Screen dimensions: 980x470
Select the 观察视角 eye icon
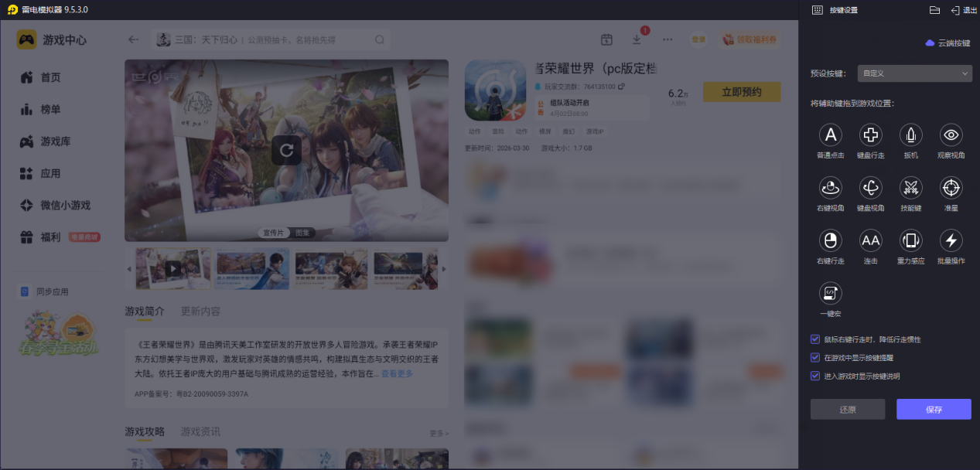(x=951, y=135)
